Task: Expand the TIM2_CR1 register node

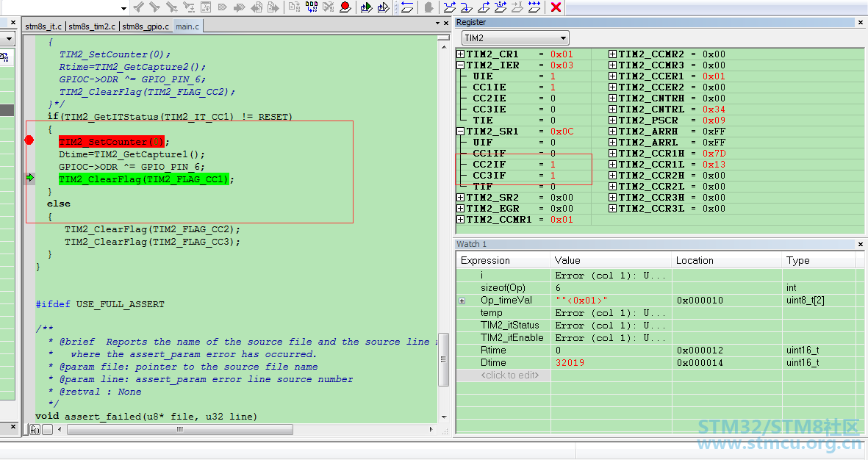Action: [x=460, y=54]
